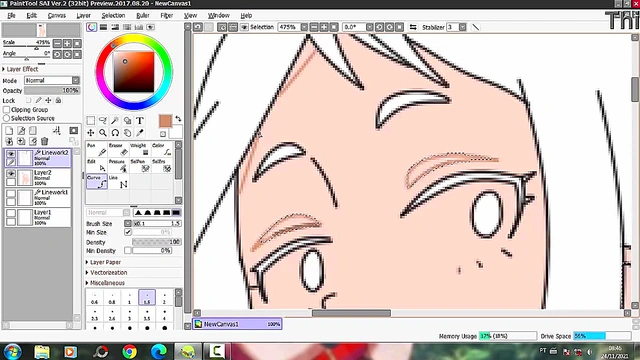640x360 pixels.
Task: Select brush size preset 0.6
Action: pos(95,298)
